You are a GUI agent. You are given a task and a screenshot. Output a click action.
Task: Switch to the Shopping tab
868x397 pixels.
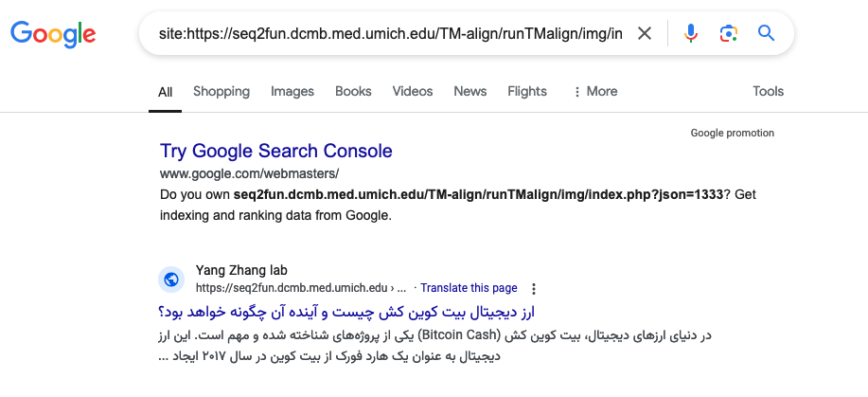point(221,92)
